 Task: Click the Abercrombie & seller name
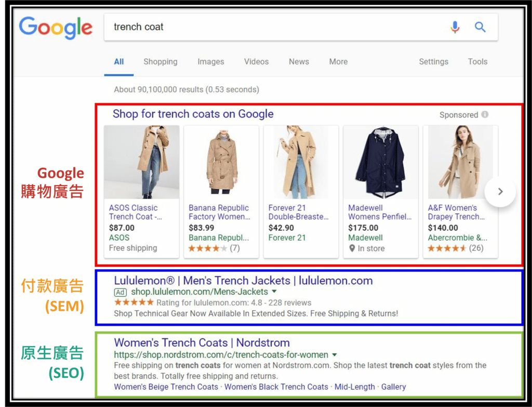coord(458,238)
